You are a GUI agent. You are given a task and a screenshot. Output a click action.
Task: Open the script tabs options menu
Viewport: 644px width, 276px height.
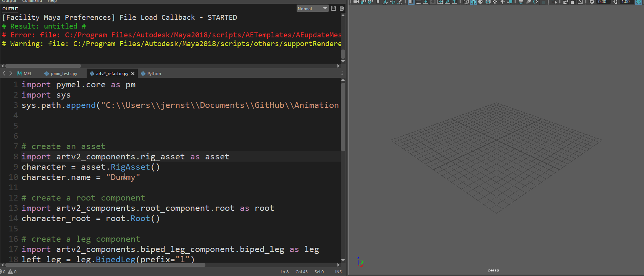(342, 73)
